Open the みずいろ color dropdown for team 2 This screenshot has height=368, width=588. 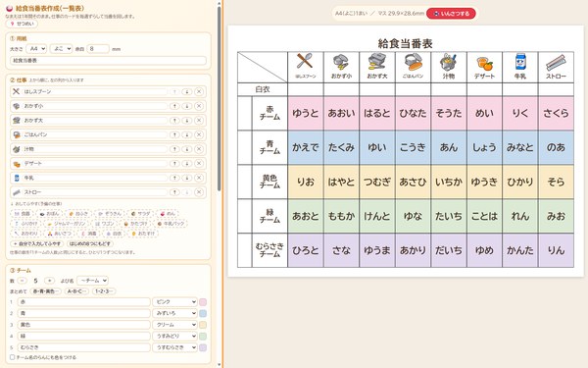(174, 313)
